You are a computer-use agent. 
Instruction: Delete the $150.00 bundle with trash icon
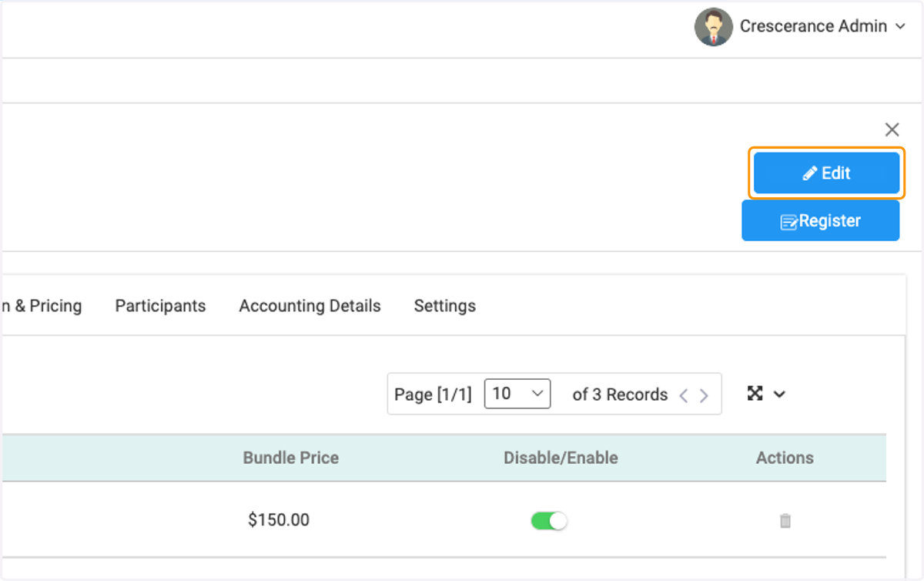pos(785,521)
